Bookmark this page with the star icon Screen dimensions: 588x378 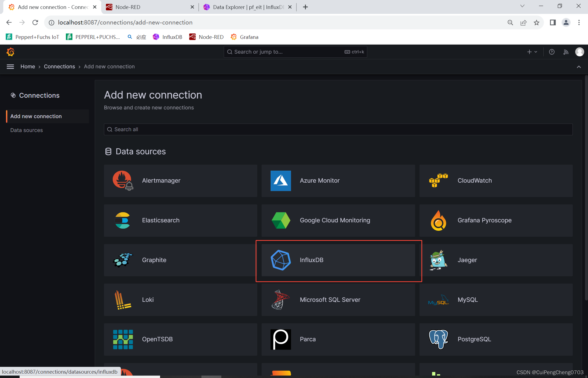tap(537, 23)
